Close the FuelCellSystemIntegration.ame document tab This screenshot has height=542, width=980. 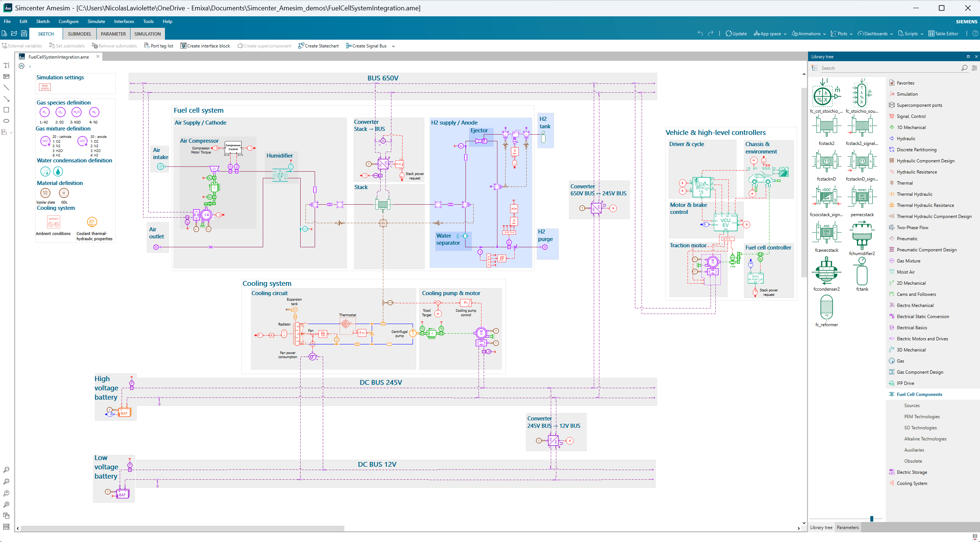pyautogui.click(x=98, y=56)
